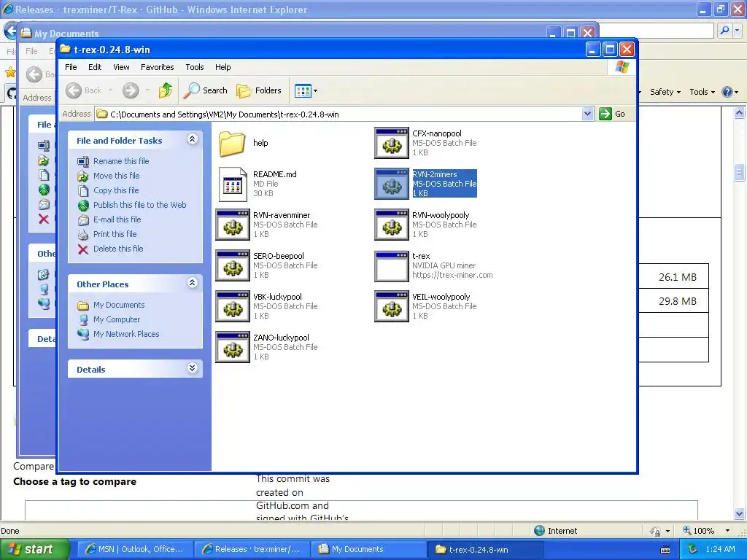747x560 pixels.
Task: Open the Help menu
Action: point(222,67)
